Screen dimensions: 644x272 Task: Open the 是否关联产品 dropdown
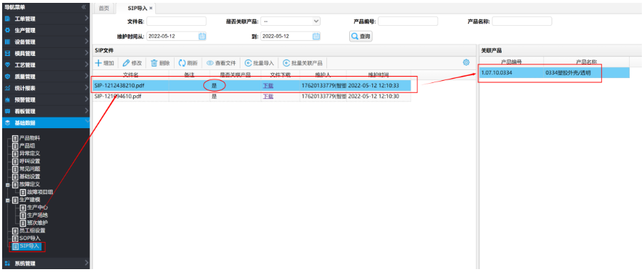pos(291,21)
